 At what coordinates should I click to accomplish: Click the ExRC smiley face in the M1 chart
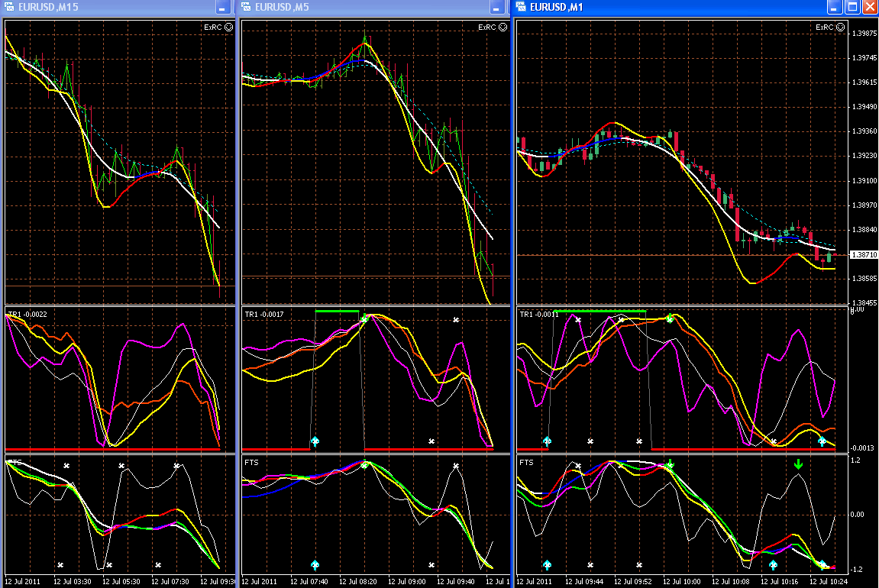point(840,27)
